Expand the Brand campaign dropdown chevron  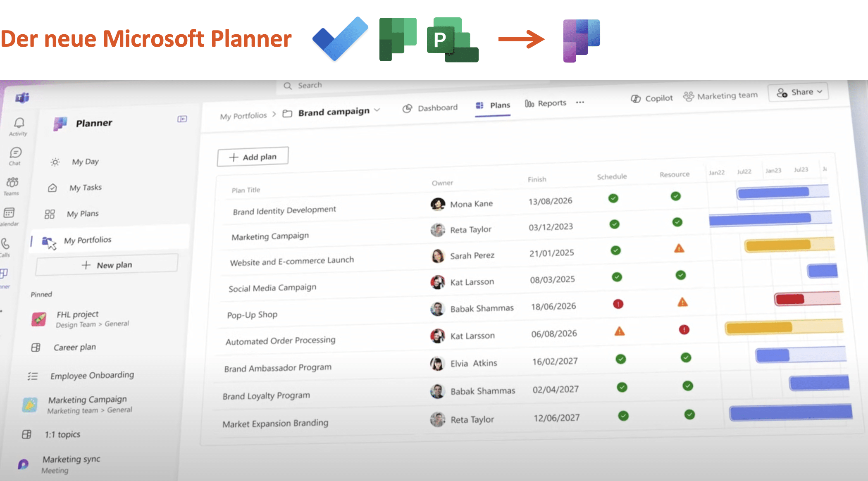377,110
